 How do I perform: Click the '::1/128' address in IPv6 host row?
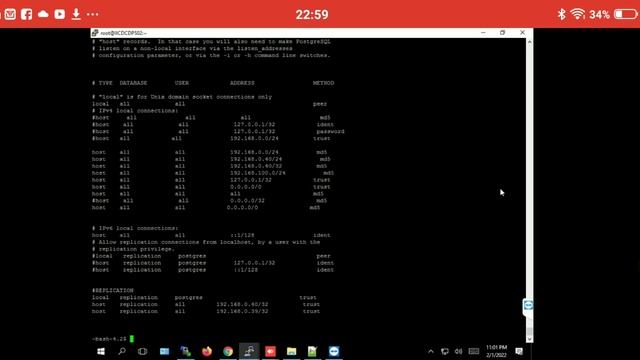[x=242, y=235]
